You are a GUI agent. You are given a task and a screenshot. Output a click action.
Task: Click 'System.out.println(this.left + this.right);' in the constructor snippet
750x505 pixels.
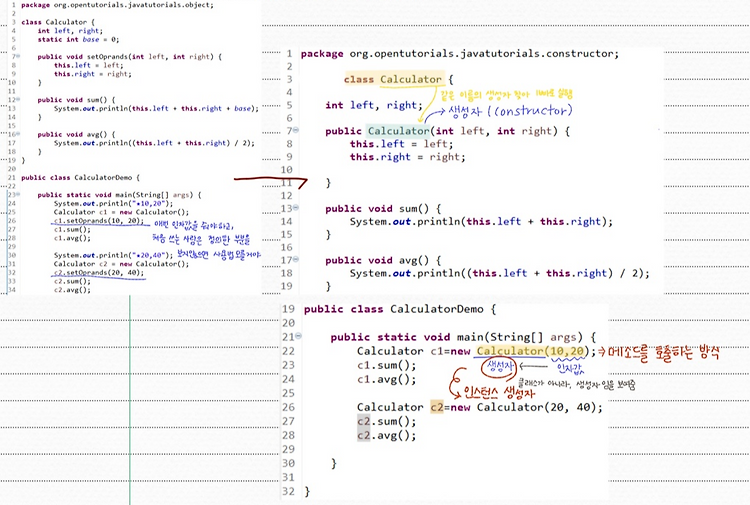tap(481, 221)
